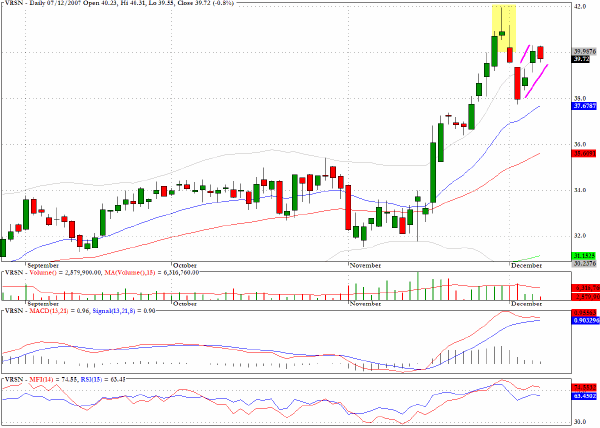
Task: Click the '38.0' price axis label
Action: [x=580, y=98]
